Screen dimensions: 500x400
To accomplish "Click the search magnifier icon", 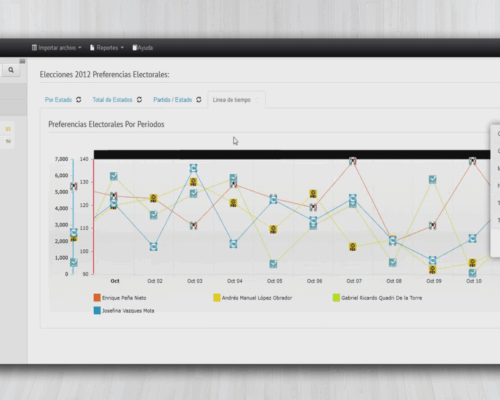I will [x=11, y=70].
